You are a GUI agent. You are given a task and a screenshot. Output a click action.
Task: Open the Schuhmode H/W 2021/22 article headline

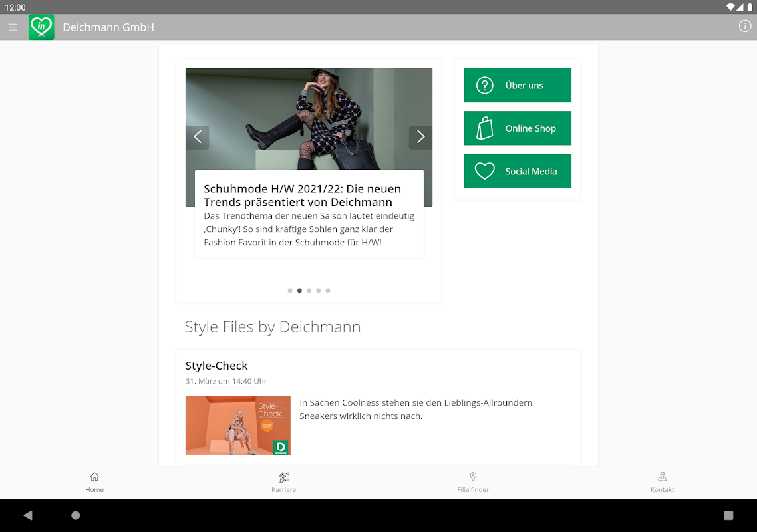tap(302, 196)
